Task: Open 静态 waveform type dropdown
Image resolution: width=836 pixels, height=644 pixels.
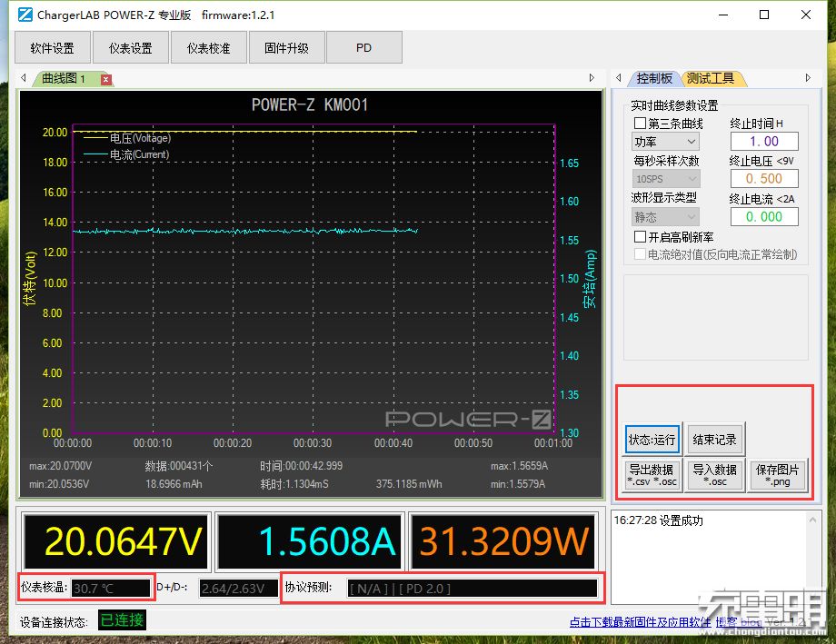Action: [665, 217]
